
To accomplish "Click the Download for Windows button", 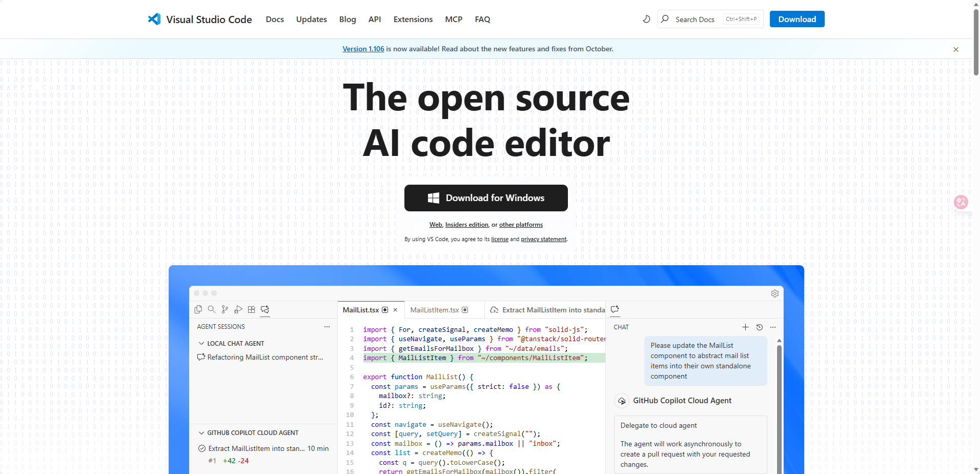I will click(x=485, y=198).
